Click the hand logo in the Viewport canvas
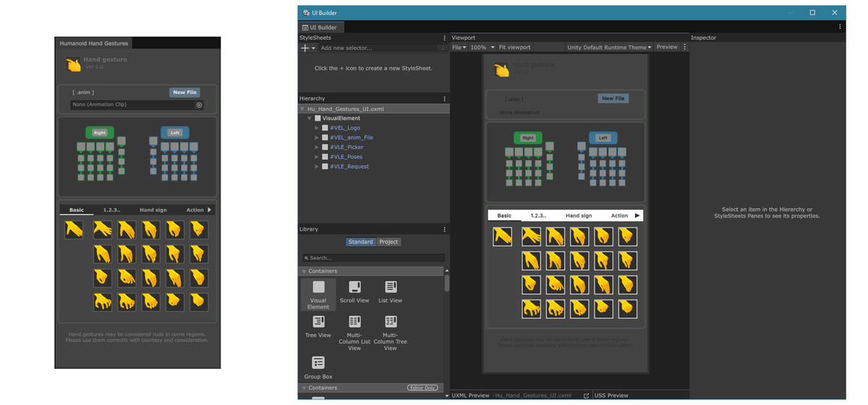Image resolution: width=868 pixels, height=405 pixels. click(x=501, y=69)
